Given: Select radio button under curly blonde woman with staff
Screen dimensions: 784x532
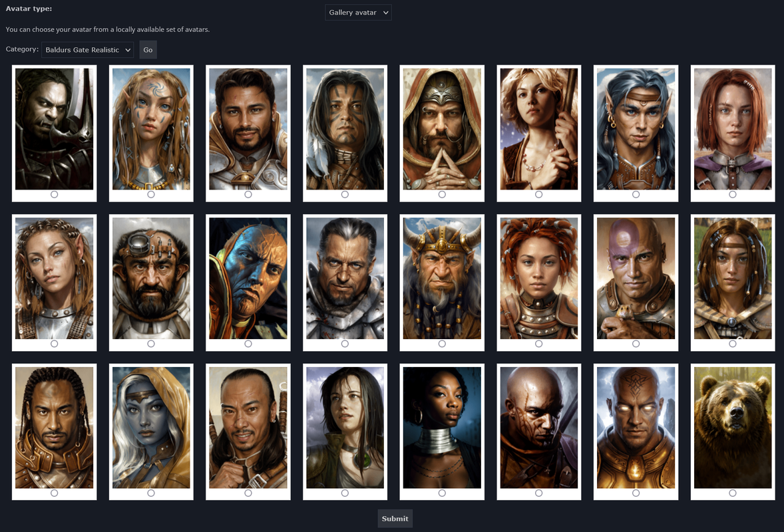Looking at the screenshot, I should pos(538,194).
